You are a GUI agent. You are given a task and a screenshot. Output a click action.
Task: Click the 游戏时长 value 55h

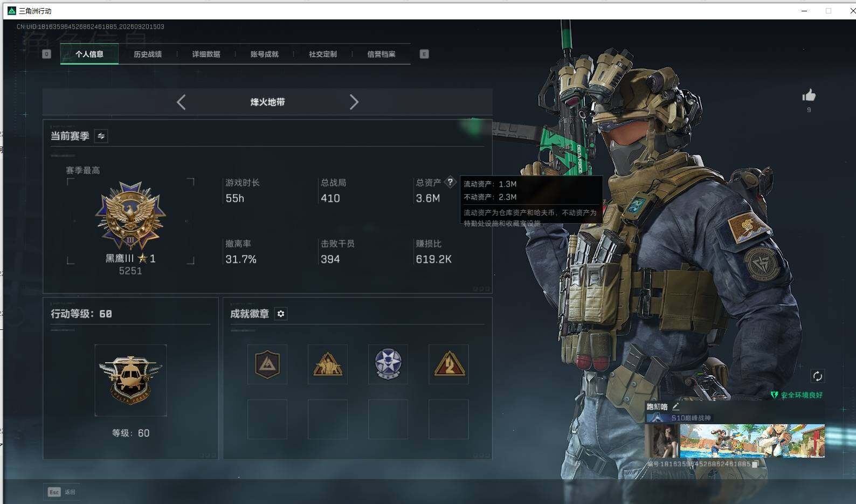(235, 198)
